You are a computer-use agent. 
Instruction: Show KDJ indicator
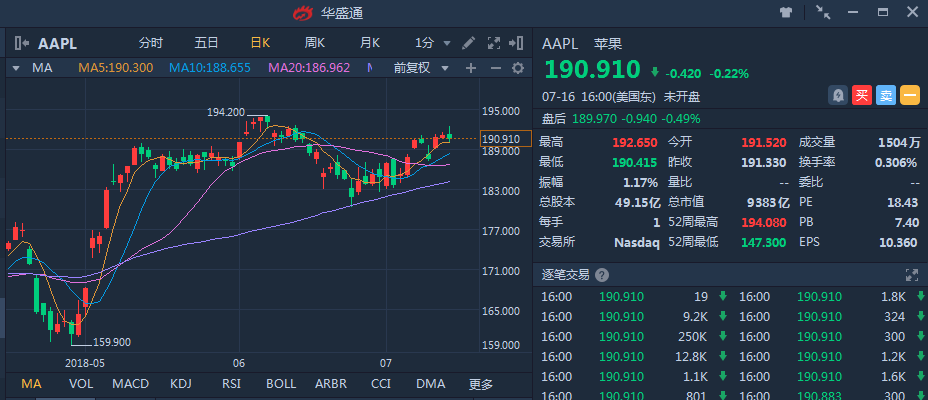[181, 384]
